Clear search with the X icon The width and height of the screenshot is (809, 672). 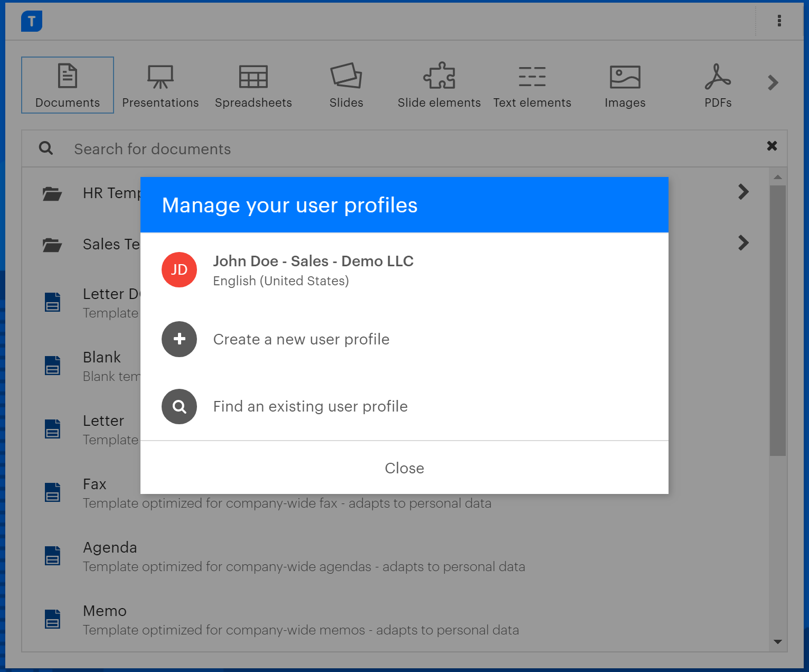pos(772,146)
